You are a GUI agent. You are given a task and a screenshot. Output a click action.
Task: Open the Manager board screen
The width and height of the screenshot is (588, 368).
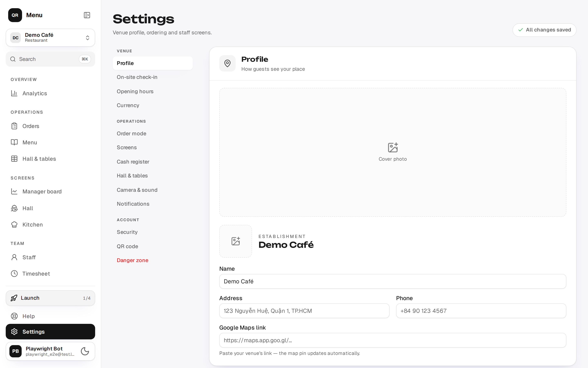coord(50,192)
